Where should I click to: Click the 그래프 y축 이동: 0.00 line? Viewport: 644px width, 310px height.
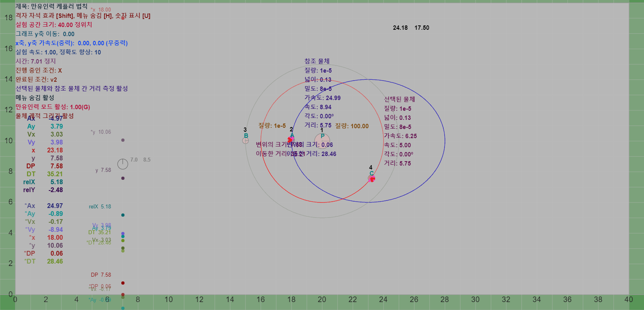click(x=45, y=34)
